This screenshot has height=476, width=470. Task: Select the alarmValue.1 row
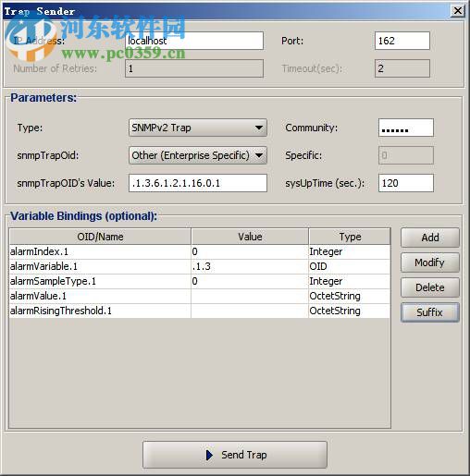(200, 296)
